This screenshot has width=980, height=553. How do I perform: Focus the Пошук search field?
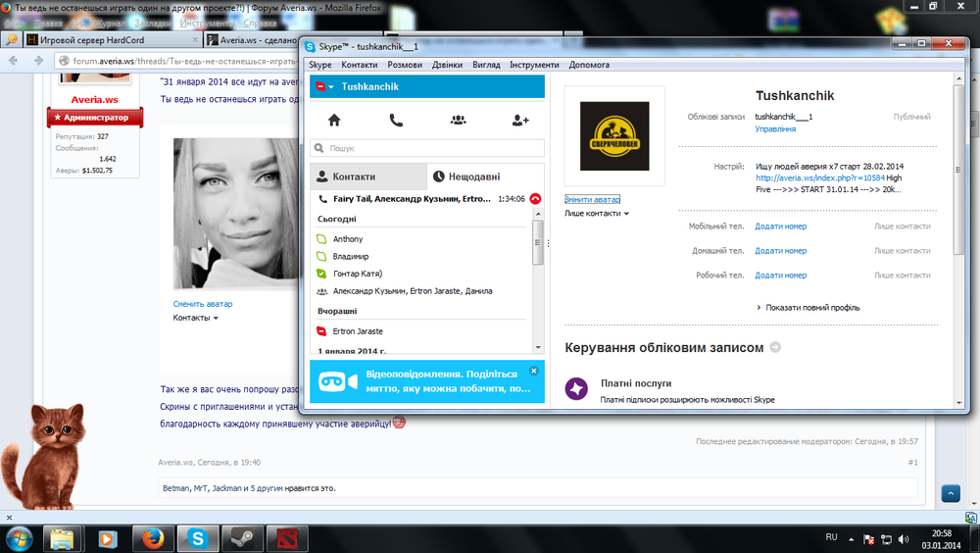[x=427, y=148]
